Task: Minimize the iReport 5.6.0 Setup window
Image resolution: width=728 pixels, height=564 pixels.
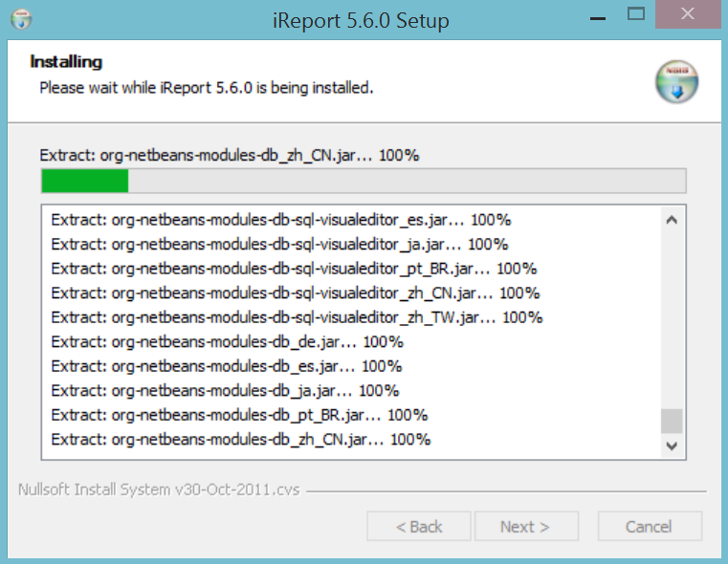Action: click(598, 18)
